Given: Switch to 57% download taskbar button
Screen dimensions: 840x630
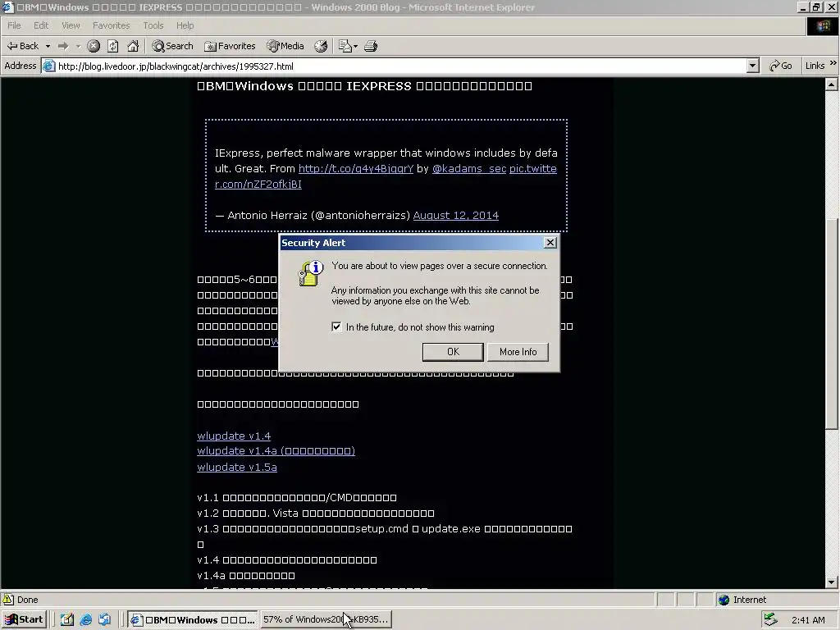Looking at the screenshot, I should pos(326,619).
